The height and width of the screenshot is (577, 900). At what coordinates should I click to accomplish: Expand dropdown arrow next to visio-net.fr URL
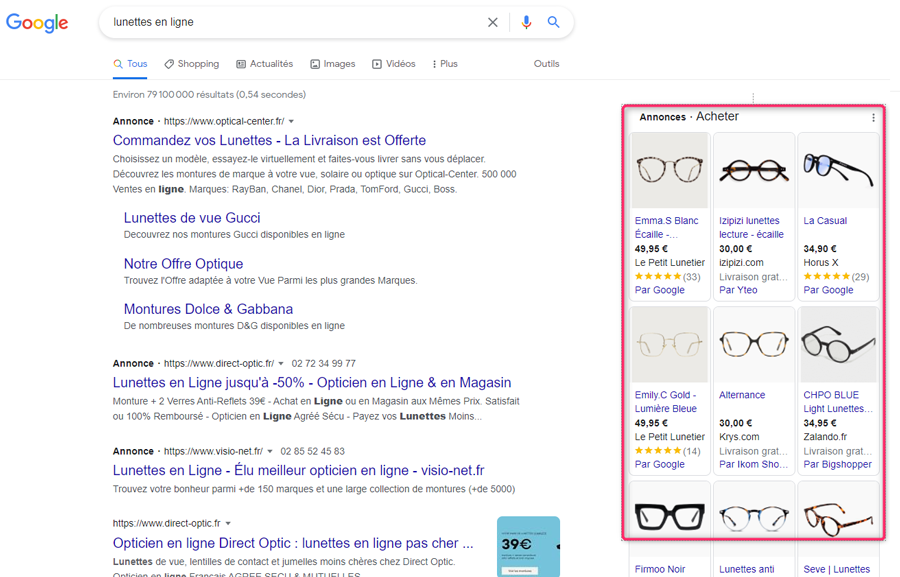(x=270, y=452)
